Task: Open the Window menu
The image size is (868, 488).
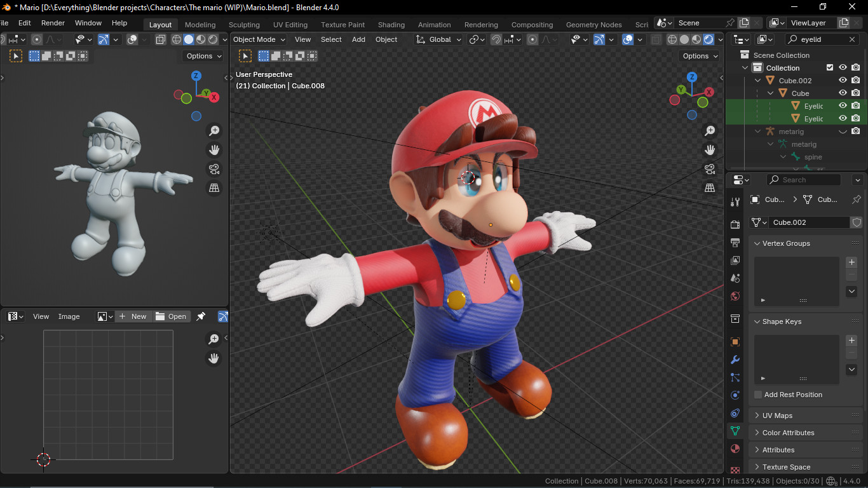Action: point(88,23)
